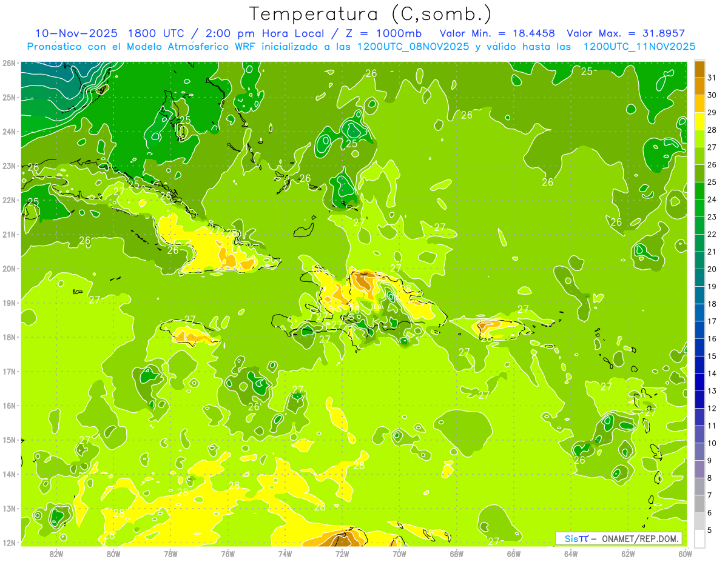Click the "62W" longitude axis label

coord(628,554)
